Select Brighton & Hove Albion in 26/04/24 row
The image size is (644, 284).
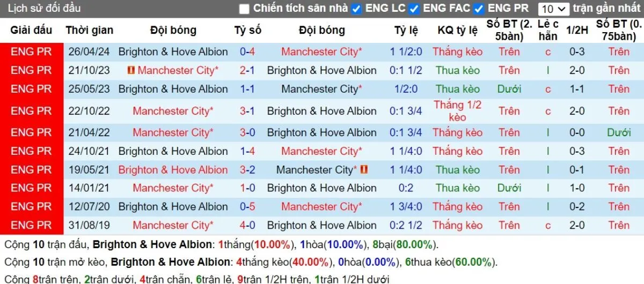[173, 52]
